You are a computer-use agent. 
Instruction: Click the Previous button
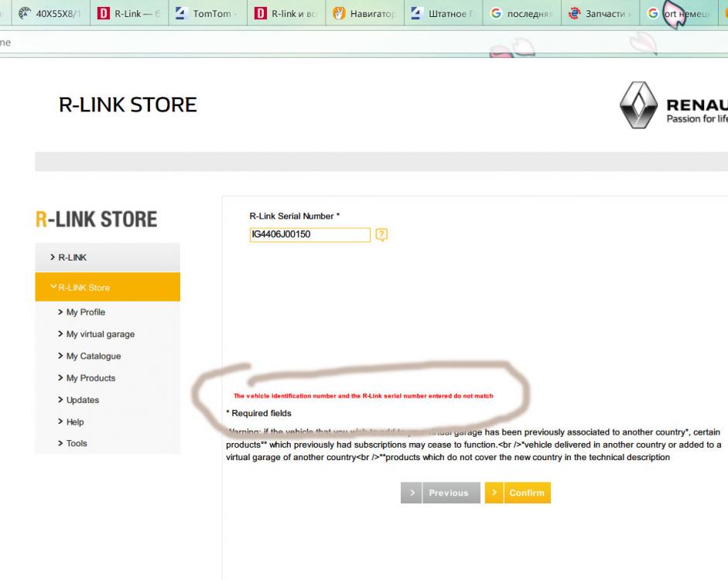tap(441, 493)
